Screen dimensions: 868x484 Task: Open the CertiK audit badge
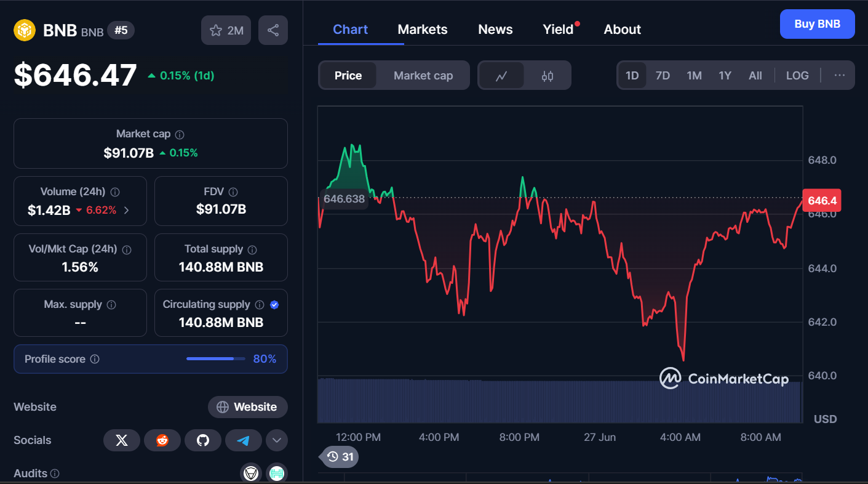[250, 473]
